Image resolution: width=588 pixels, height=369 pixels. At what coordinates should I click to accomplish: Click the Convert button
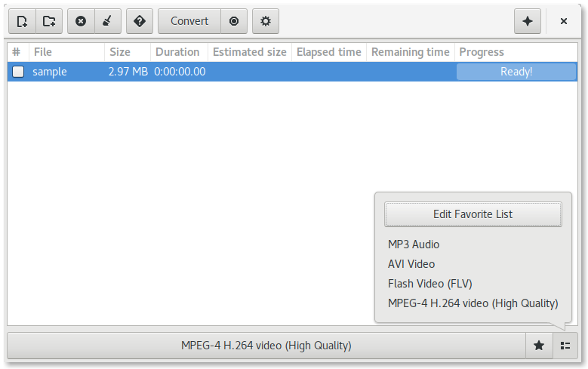189,21
